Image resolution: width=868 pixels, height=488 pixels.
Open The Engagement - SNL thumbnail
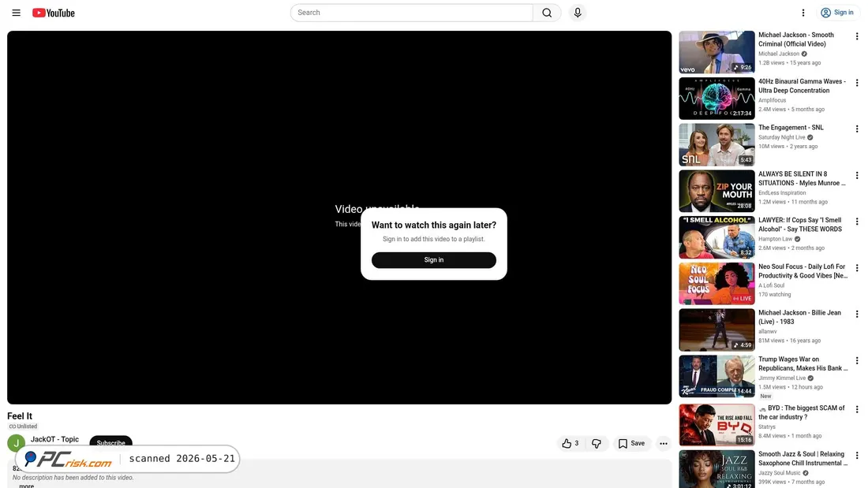pyautogui.click(x=716, y=145)
